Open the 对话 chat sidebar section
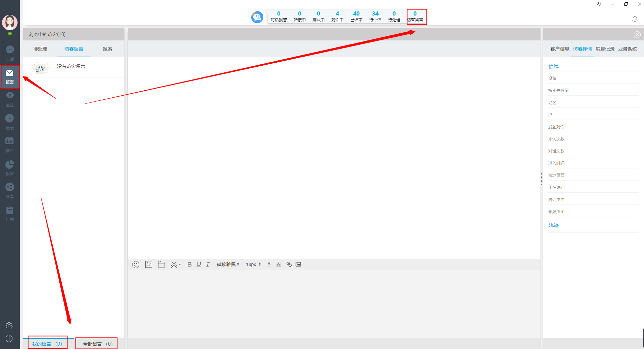This screenshot has height=349, width=644. pyautogui.click(x=10, y=54)
